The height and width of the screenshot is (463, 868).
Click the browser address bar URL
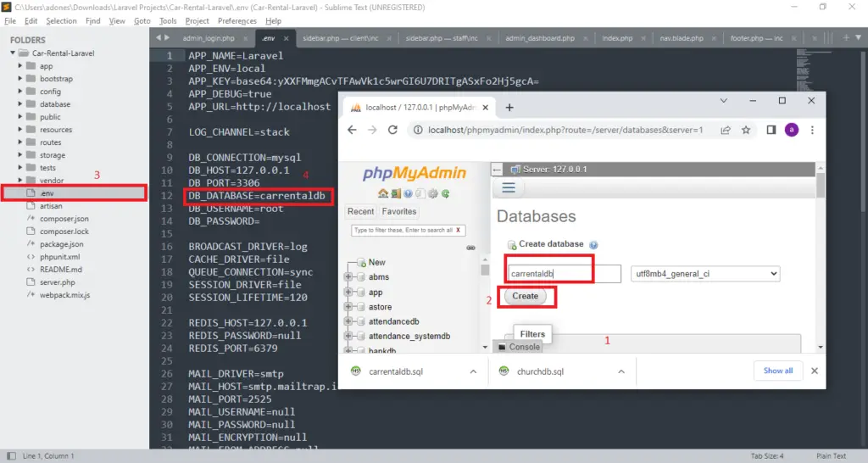point(565,130)
